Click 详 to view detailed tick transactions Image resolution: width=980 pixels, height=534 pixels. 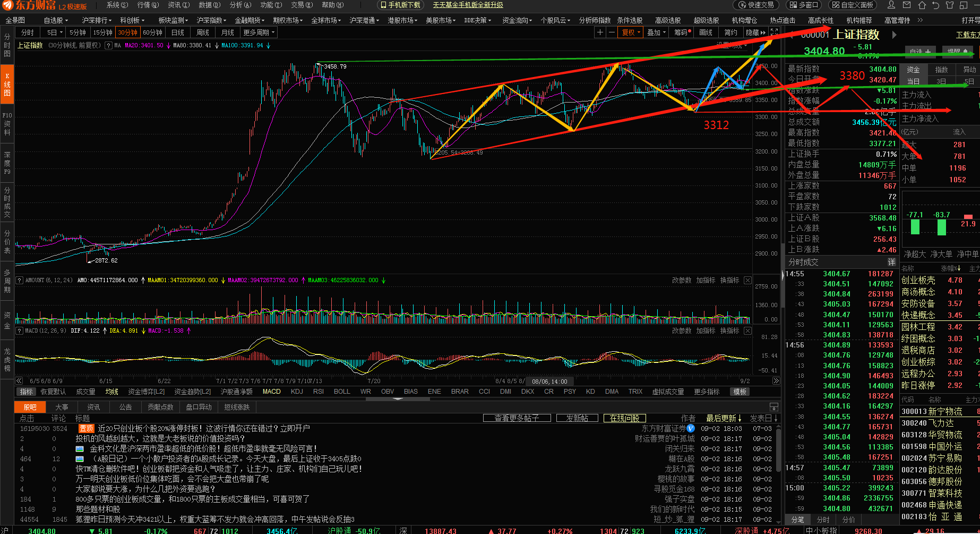coord(892,262)
